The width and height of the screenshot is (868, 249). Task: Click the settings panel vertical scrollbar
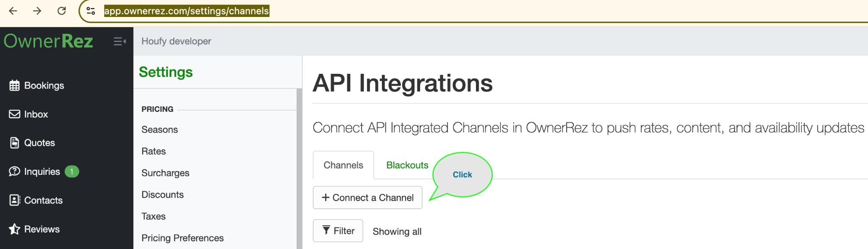point(299,170)
